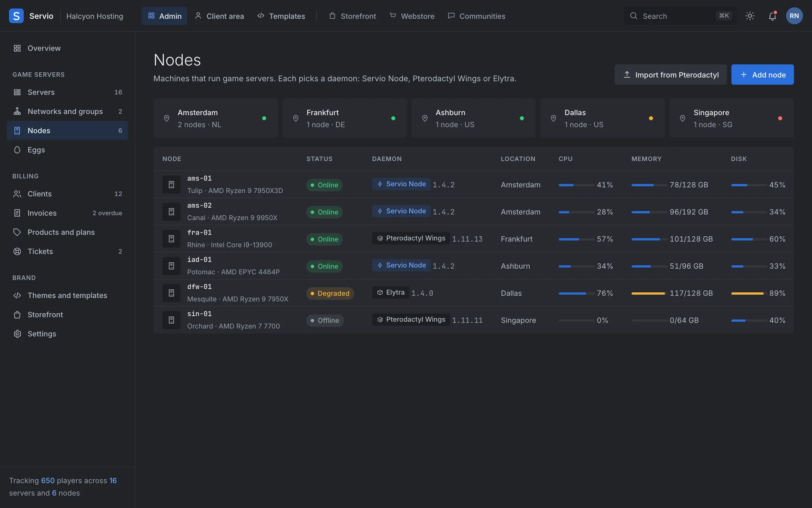Click Import from Pterodactyl button
The width and height of the screenshot is (812, 508).
671,75
